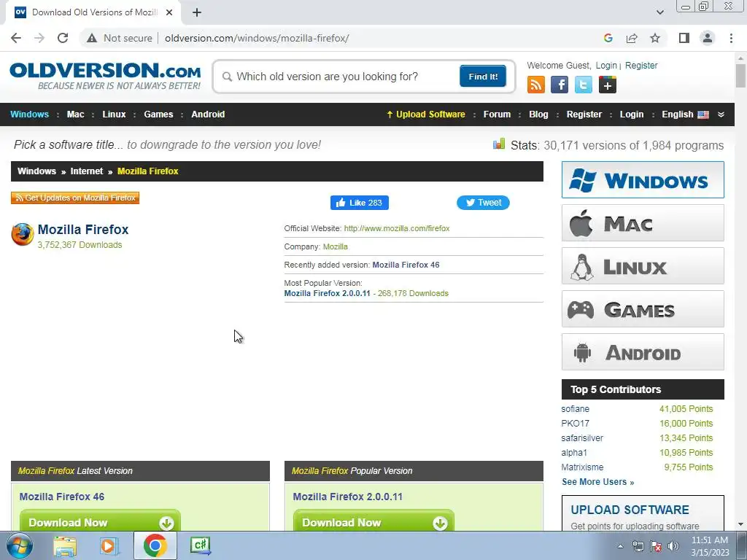This screenshot has width=747, height=560.
Task: Open the Facebook icon in header
Action: (x=560, y=85)
